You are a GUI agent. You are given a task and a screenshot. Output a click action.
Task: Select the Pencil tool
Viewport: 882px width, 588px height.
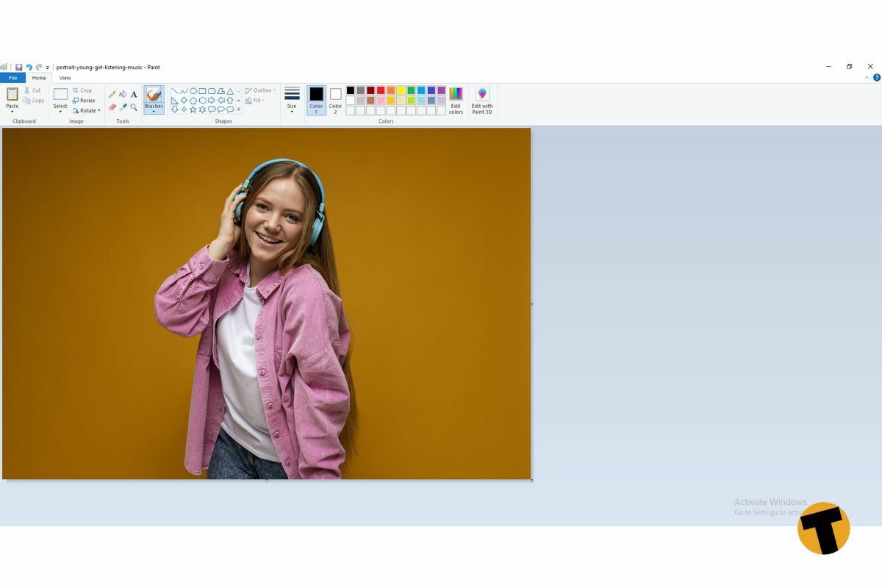pyautogui.click(x=112, y=94)
